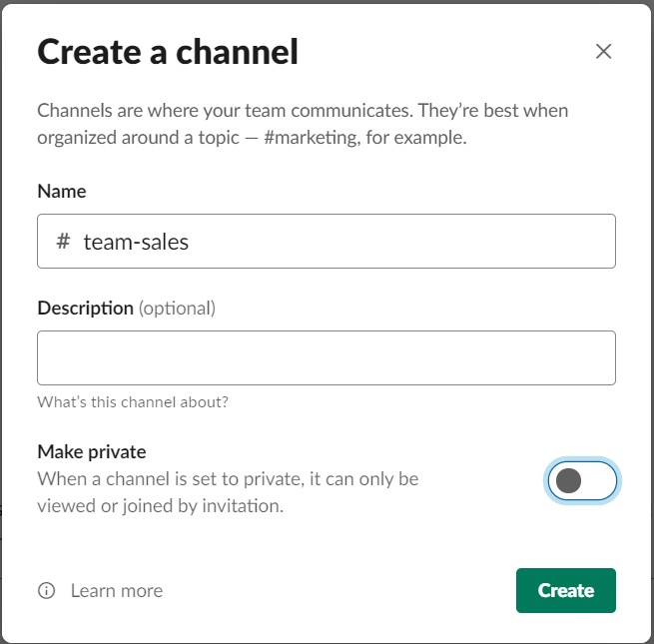
Task: Click the "What's this channel about?" hint
Action: click(133, 402)
